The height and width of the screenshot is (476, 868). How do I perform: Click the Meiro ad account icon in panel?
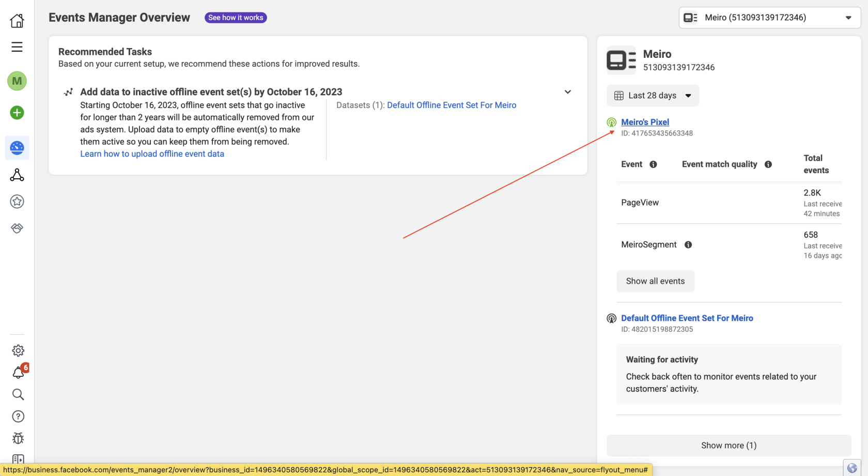click(x=621, y=60)
